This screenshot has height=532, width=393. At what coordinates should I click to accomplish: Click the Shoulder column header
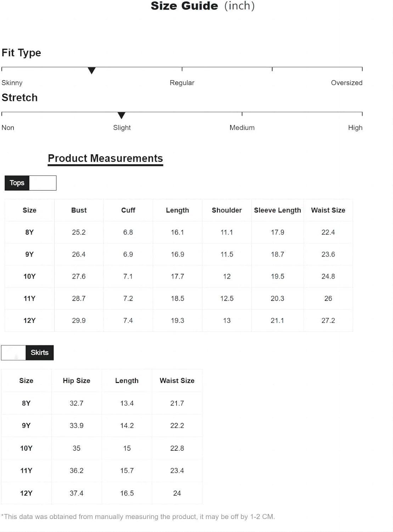[x=227, y=210]
